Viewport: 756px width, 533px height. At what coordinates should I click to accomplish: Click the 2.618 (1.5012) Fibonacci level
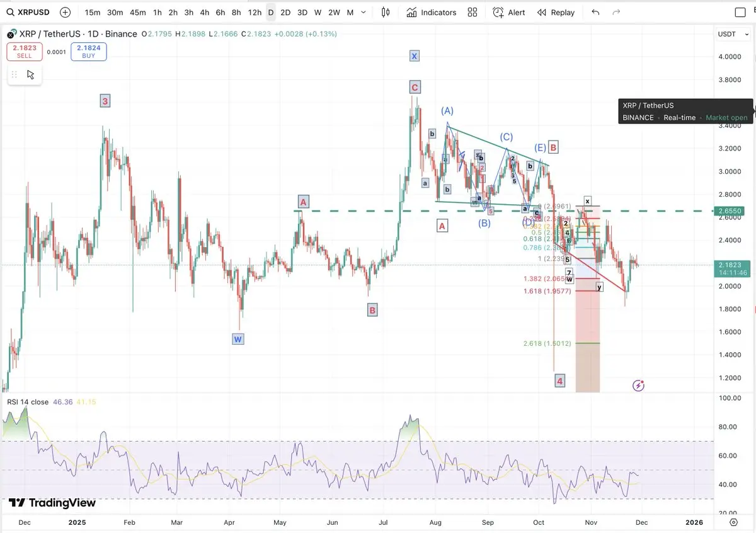547,343
